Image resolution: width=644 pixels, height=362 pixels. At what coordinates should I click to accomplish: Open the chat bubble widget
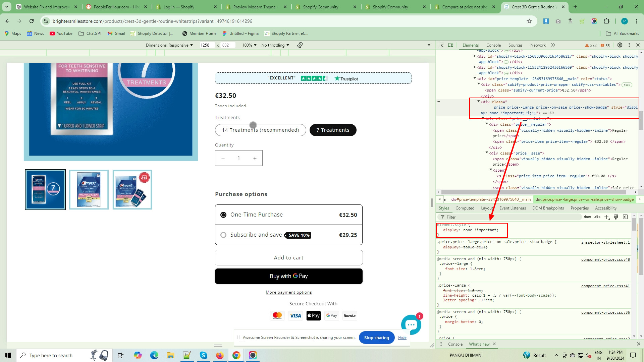[411, 324]
